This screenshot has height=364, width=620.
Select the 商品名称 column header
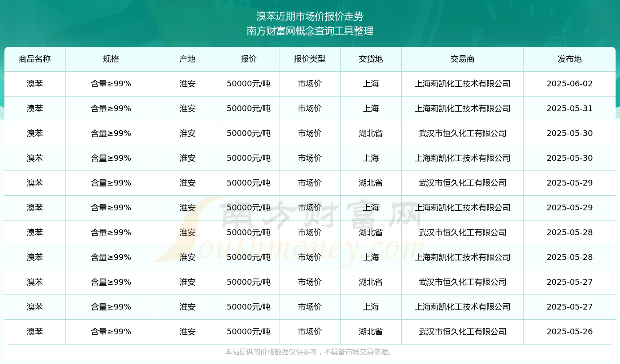pos(35,59)
